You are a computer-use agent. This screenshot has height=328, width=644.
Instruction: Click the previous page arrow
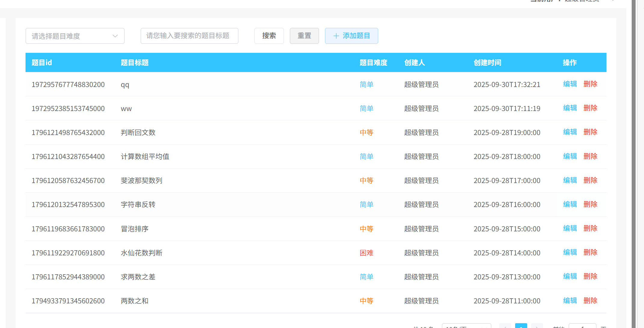point(505,326)
